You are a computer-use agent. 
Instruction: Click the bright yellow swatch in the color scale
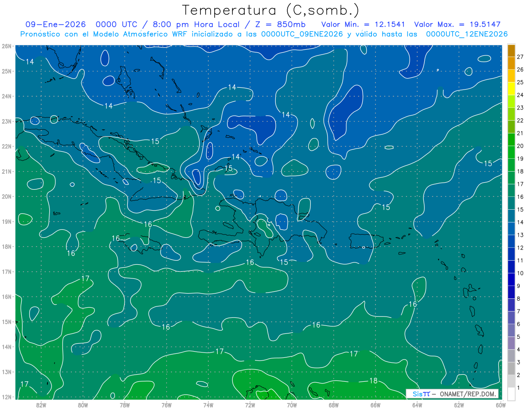[511, 89]
